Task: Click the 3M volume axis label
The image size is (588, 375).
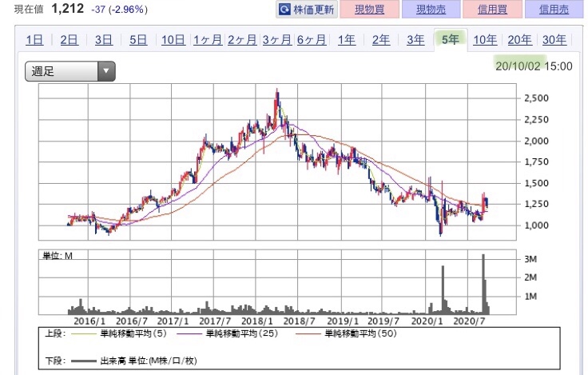Action: [x=530, y=259]
